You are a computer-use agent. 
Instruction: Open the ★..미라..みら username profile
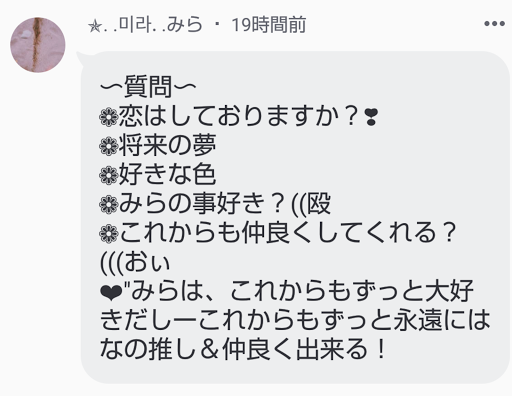click(x=145, y=25)
